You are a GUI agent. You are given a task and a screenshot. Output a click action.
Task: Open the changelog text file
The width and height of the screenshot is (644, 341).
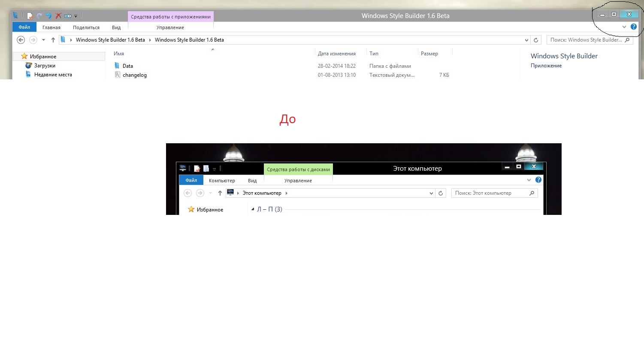[x=134, y=75]
